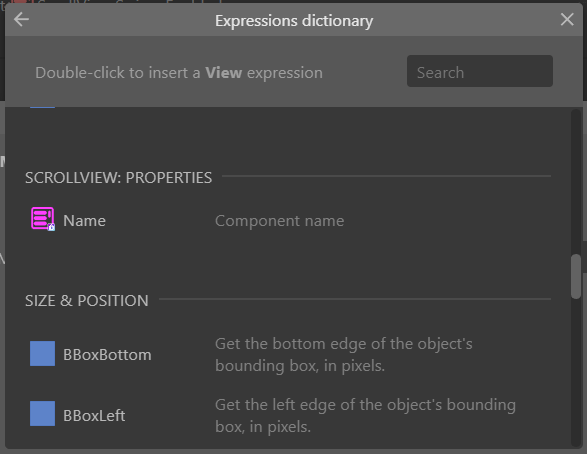Image resolution: width=587 pixels, height=454 pixels.
Task: Click the SCROLLVIEW: PROPERTIES section header
Action: (118, 178)
